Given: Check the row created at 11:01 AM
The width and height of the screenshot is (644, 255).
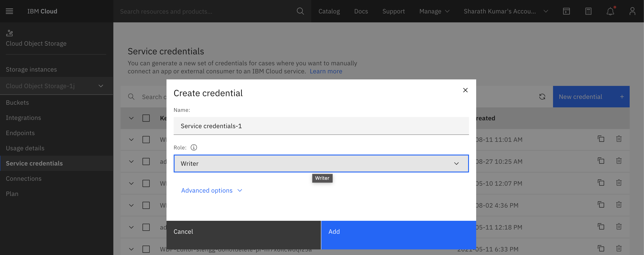Looking at the screenshot, I should pyautogui.click(x=146, y=140).
